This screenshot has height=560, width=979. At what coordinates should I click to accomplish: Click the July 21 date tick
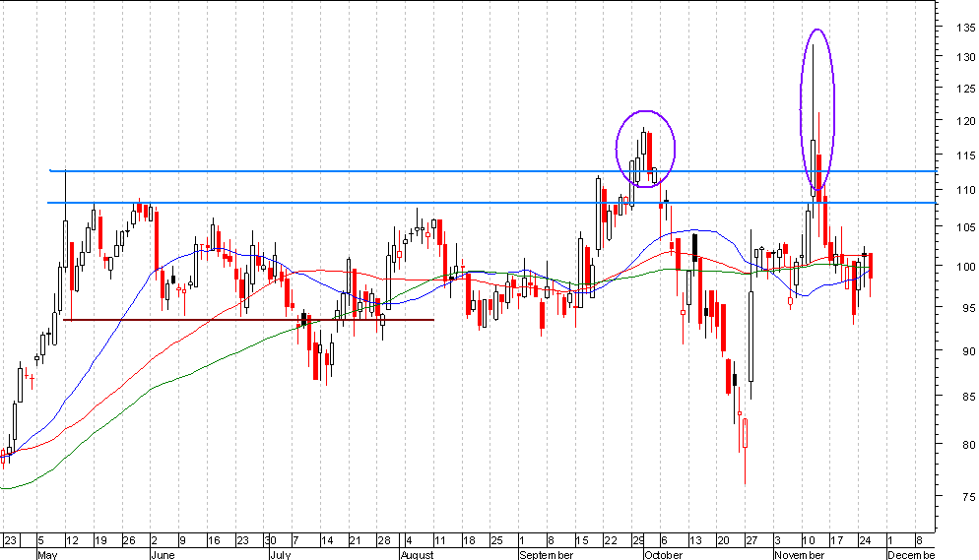click(x=356, y=540)
